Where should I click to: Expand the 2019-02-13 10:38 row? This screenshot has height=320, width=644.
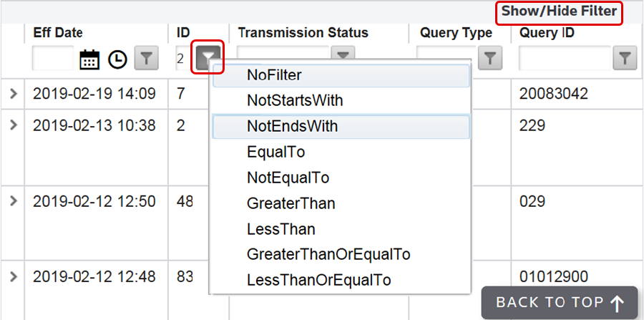coord(13,125)
